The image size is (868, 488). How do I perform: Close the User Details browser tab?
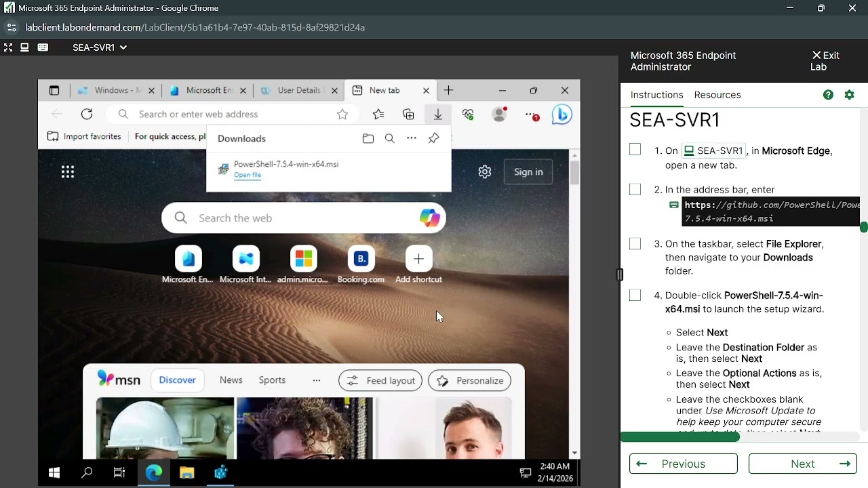334,90
